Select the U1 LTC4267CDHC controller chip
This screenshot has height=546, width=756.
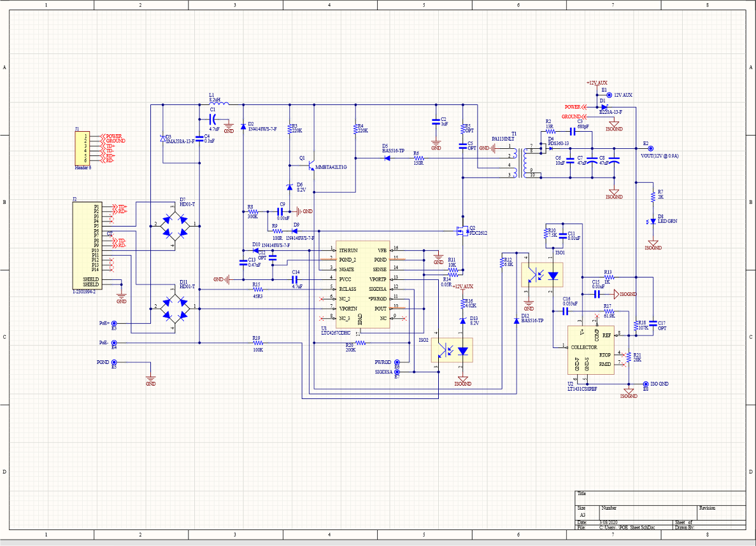(x=361, y=286)
